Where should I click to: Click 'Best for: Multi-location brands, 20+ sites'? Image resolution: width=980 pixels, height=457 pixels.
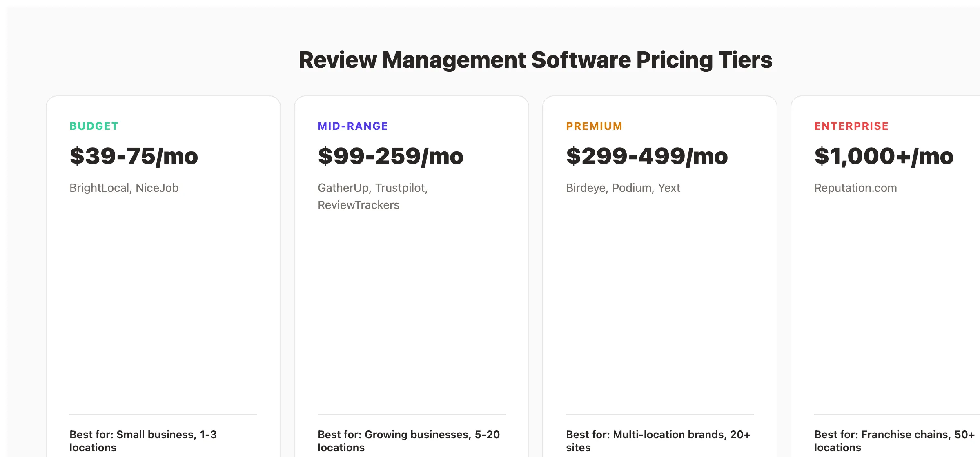(658, 441)
